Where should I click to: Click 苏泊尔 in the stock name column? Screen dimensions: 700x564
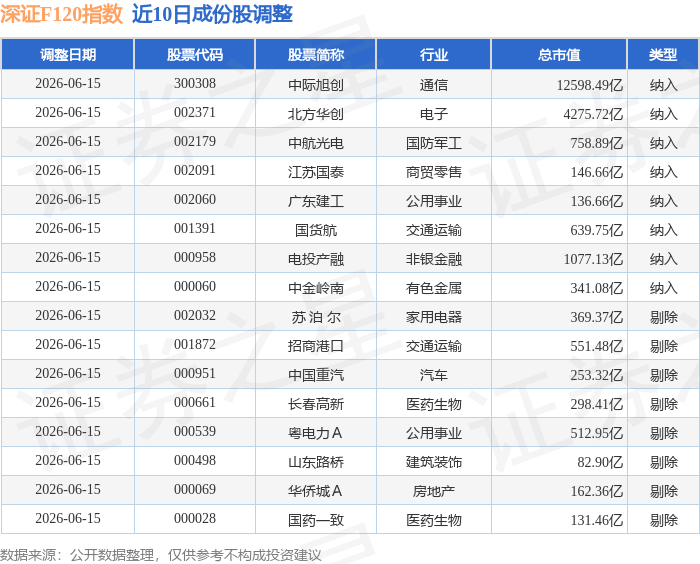(x=316, y=317)
